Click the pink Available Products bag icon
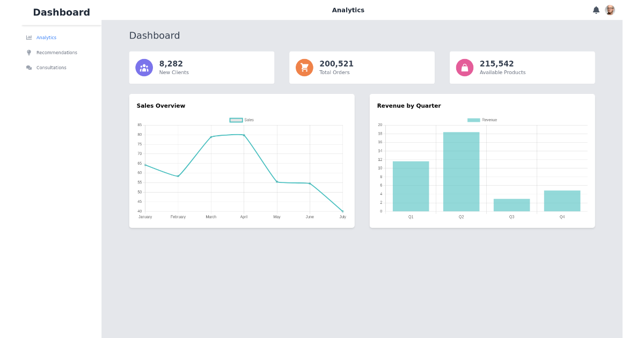This screenshot has width=644, height=338. pyautogui.click(x=465, y=67)
